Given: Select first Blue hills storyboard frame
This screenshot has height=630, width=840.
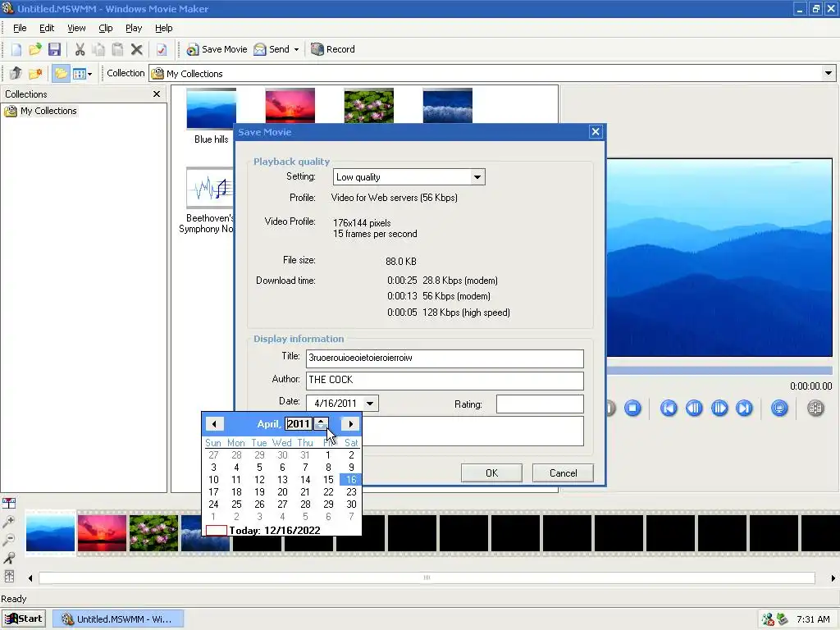Looking at the screenshot, I should tap(50, 533).
